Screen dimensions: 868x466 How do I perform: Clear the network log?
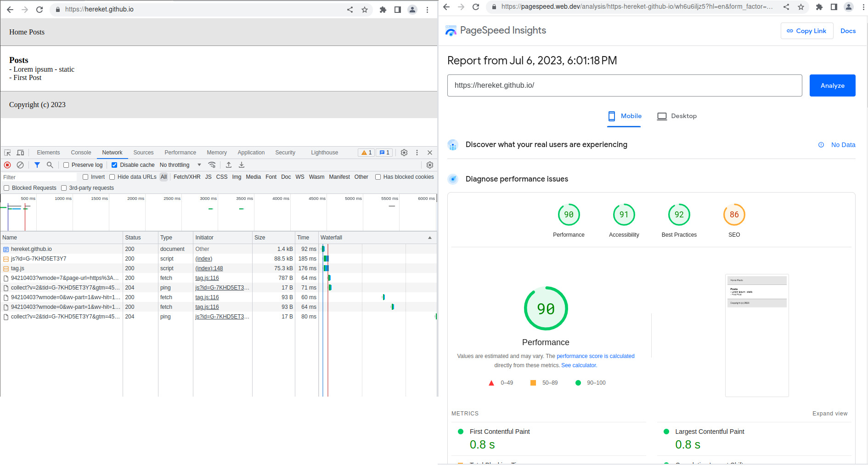click(x=20, y=165)
